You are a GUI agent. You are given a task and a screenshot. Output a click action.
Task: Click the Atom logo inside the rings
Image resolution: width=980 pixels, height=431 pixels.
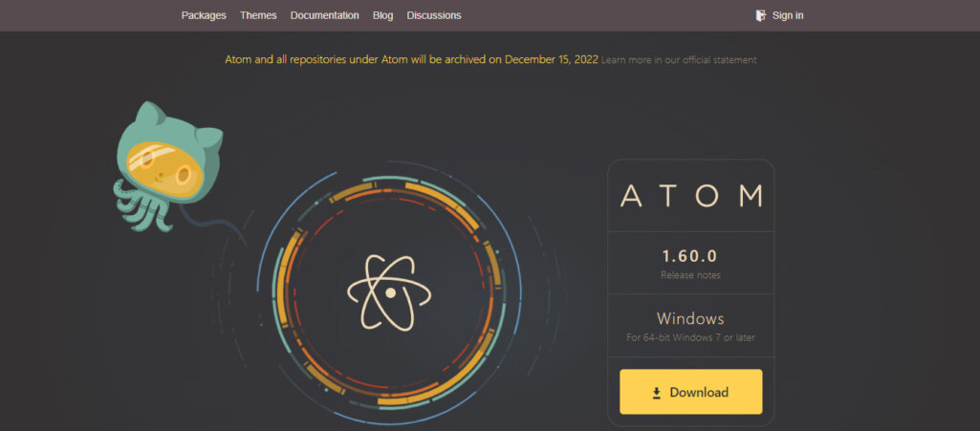389,292
